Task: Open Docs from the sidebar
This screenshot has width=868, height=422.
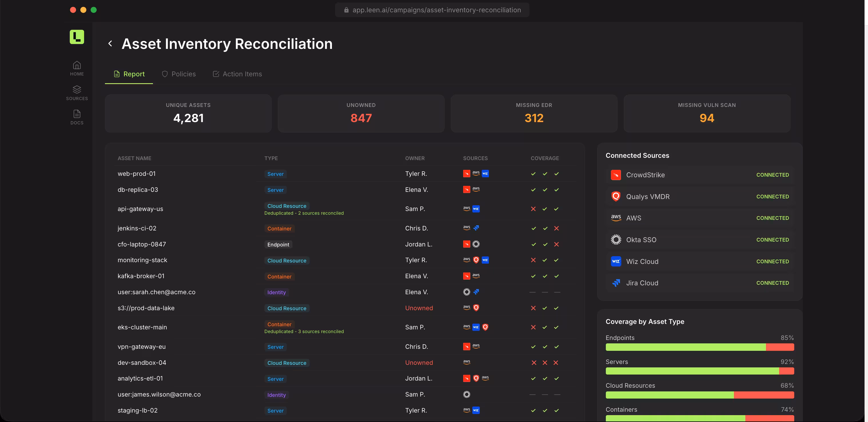Action: click(x=77, y=117)
